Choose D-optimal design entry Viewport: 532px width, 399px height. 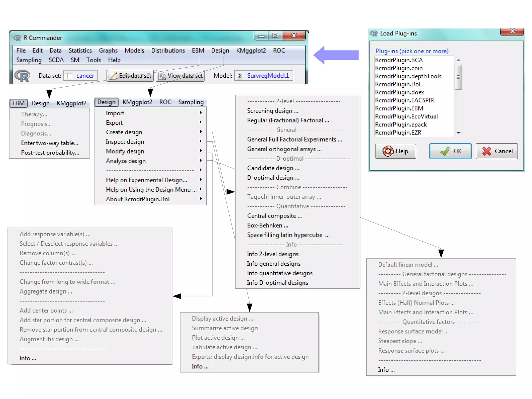[x=273, y=178]
